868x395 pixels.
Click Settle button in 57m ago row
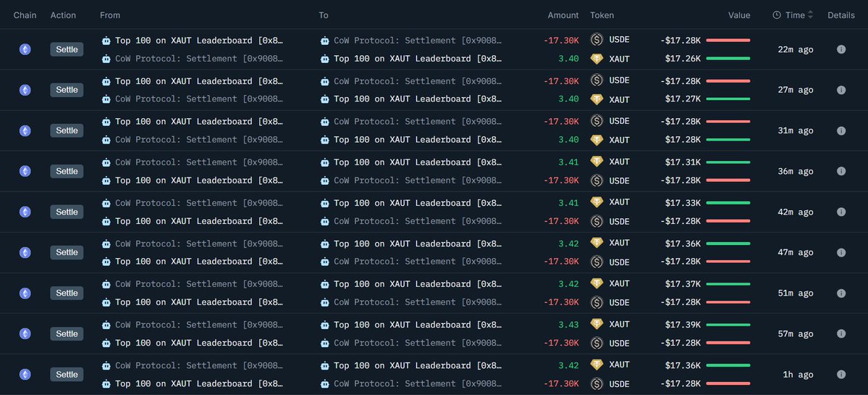click(x=67, y=333)
